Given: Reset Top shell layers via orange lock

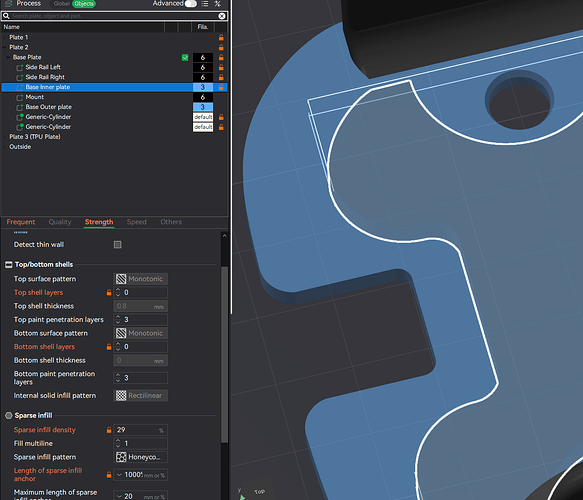Looking at the screenshot, I should pos(109,293).
